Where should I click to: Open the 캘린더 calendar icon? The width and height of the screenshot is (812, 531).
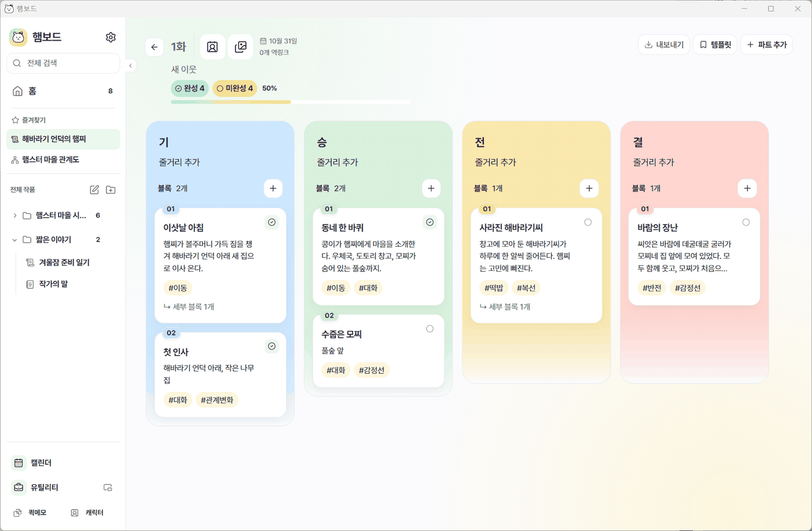(19, 463)
